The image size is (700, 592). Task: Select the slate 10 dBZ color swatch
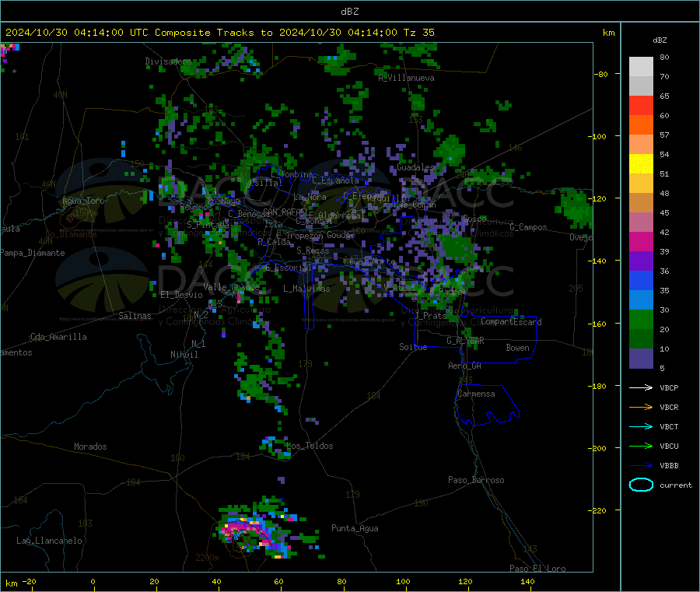pyautogui.click(x=641, y=359)
